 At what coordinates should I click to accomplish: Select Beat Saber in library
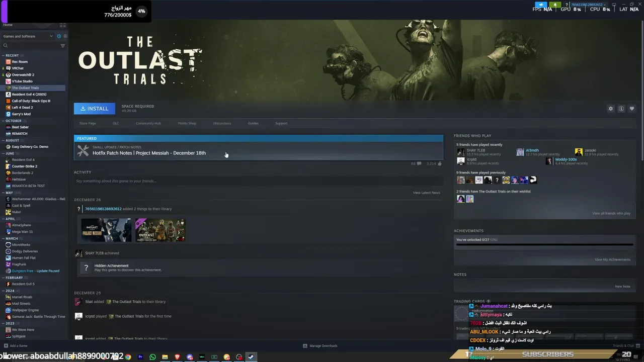coord(20,127)
